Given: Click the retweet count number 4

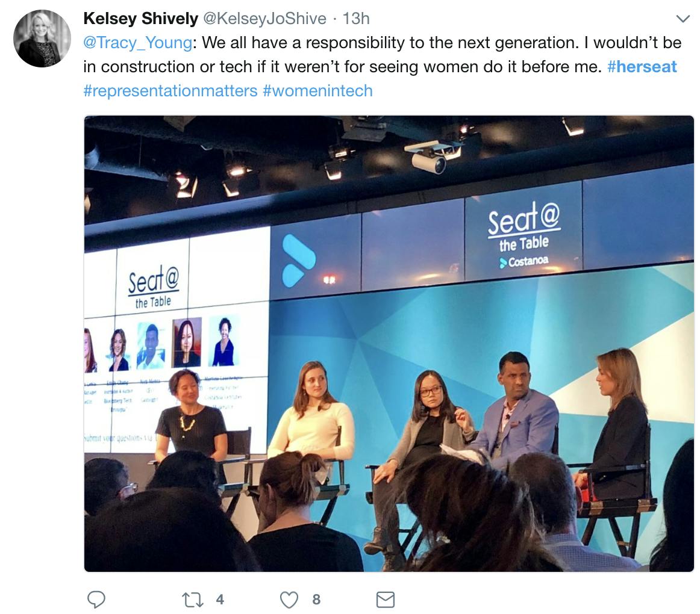Looking at the screenshot, I should coord(220,599).
